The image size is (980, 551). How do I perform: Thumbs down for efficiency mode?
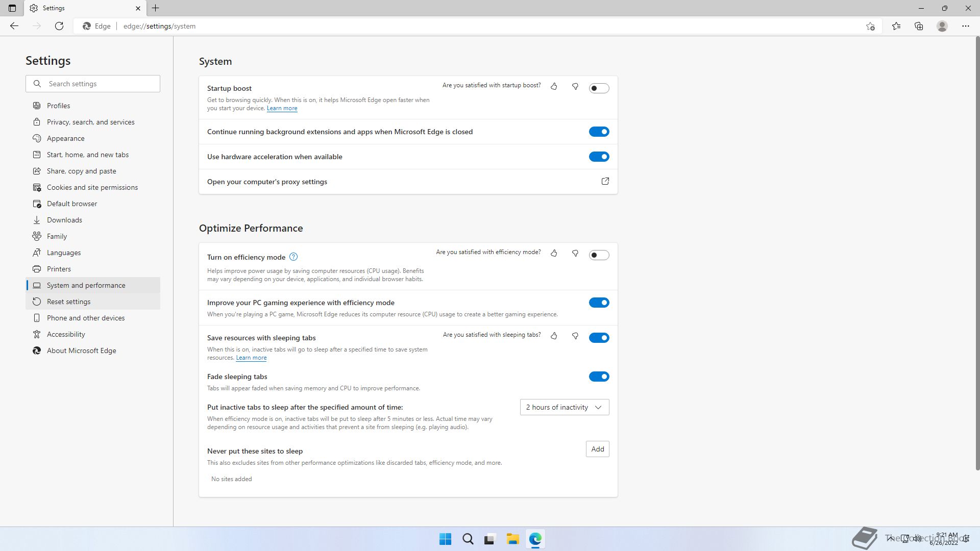pyautogui.click(x=575, y=254)
